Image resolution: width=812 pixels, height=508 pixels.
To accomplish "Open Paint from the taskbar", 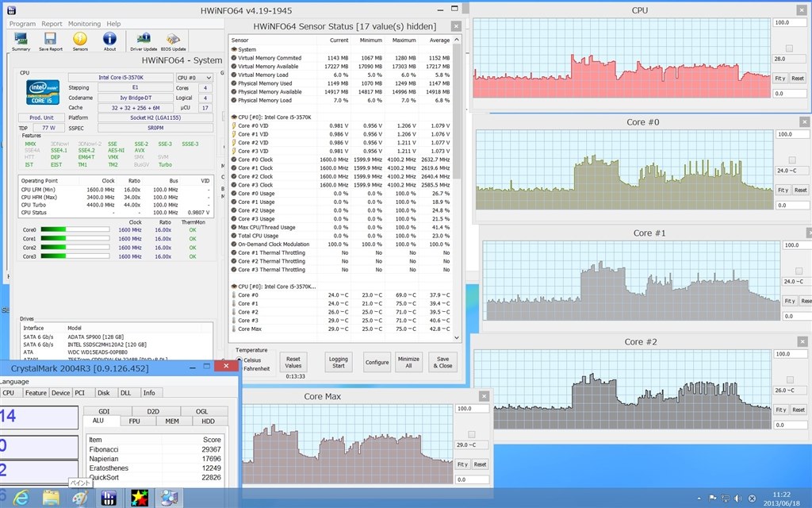I will pyautogui.click(x=80, y=498).
